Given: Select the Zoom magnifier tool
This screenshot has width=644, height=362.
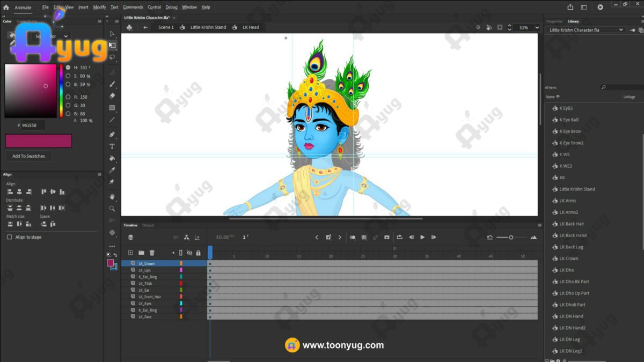Looking at the screenshot, I should click(x=112, y=209).
